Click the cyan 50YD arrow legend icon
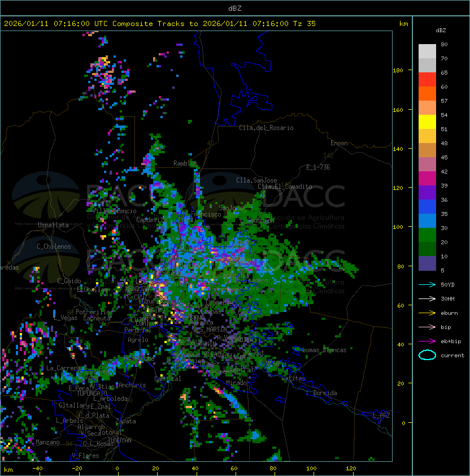Viewport: 470px width, 476px height. click(427, 284)
